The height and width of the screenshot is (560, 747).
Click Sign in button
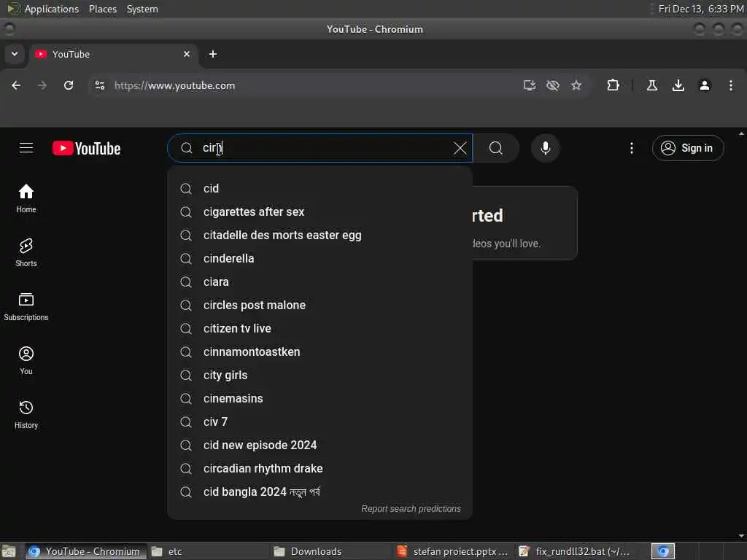[688, 148]
